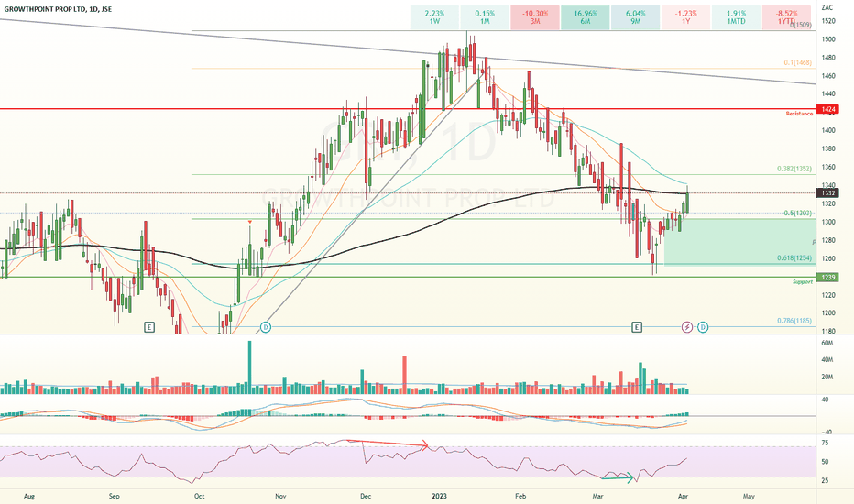The height and width of the screenshot is (504, 854).
Task: Click the tall red volume bar in December
Action: click(405, 375)
